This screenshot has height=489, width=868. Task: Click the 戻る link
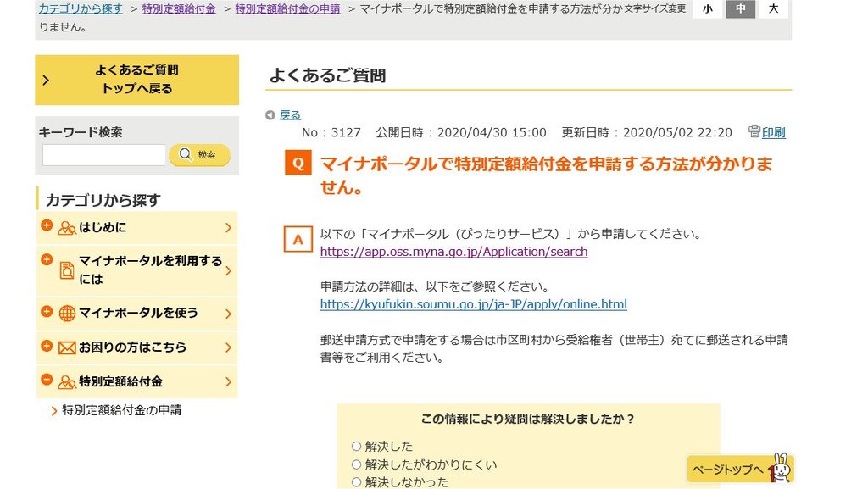tap(290, 115)
